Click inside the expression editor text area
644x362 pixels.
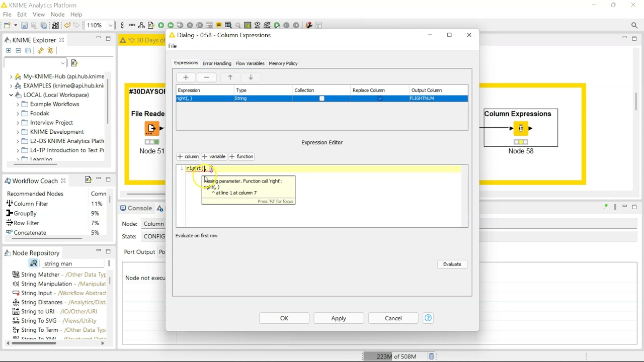click(x=323, y=196)
